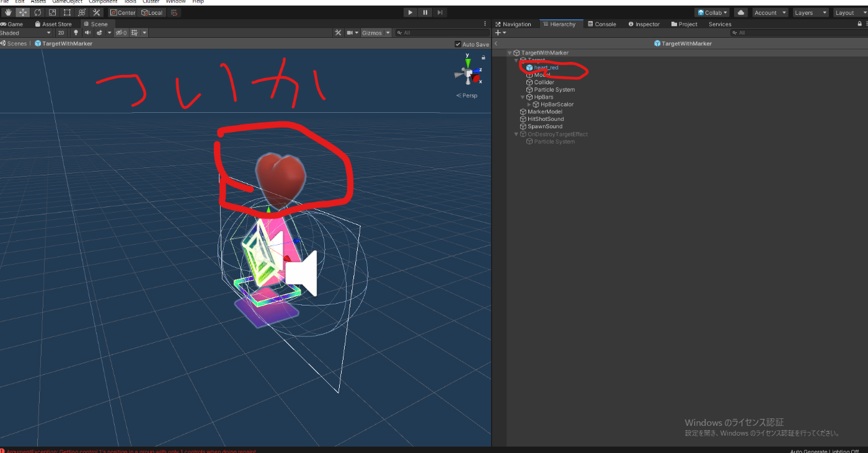
Task: Collapse the TargetWithMarker root object
Action: coord(510,53)
